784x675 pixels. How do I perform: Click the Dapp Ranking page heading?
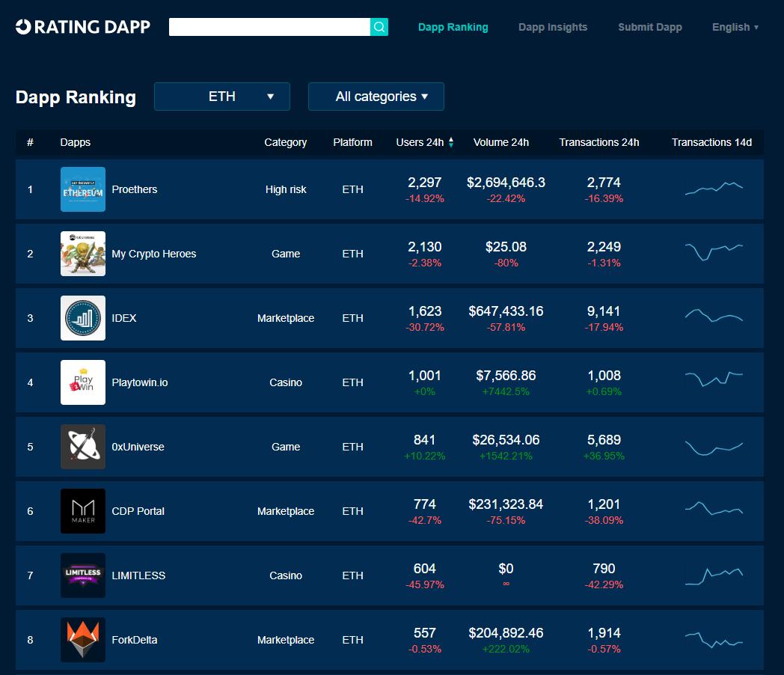76,97
